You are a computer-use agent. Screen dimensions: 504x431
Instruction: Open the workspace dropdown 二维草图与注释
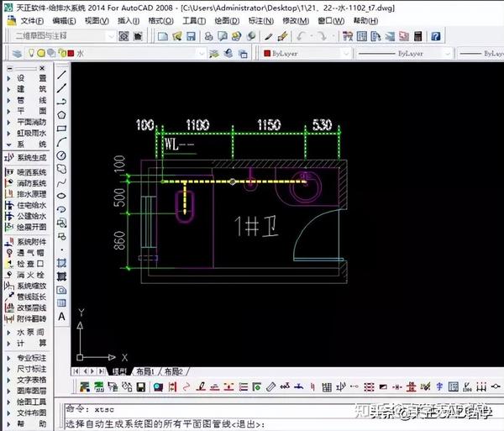64,35
